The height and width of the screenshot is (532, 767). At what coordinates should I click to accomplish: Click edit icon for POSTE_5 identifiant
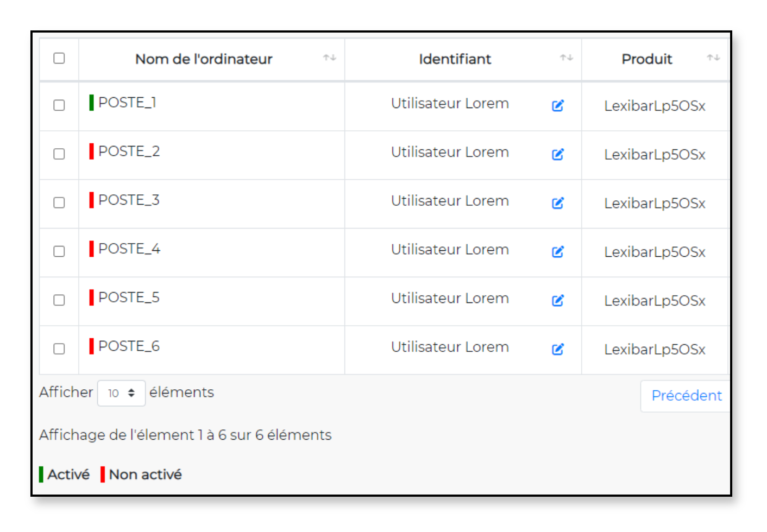[x=558, y=300]
